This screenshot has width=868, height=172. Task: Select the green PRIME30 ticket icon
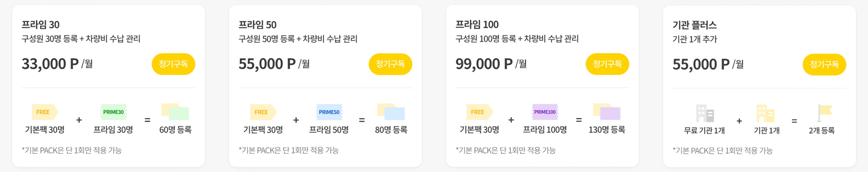[113, 112]
